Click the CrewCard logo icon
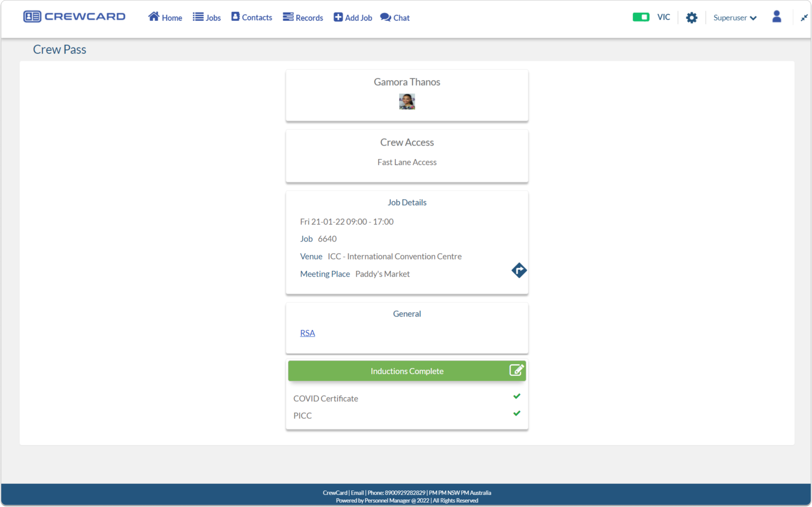Image resolution: width=812 pixels, height=507 pixels. [32, 17]
